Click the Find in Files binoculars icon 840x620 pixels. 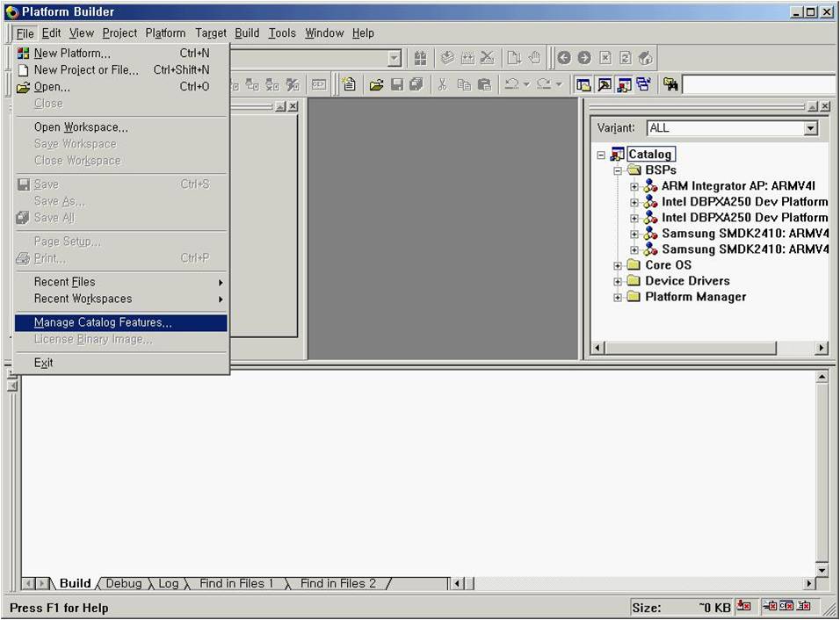[x=671, y=84]
